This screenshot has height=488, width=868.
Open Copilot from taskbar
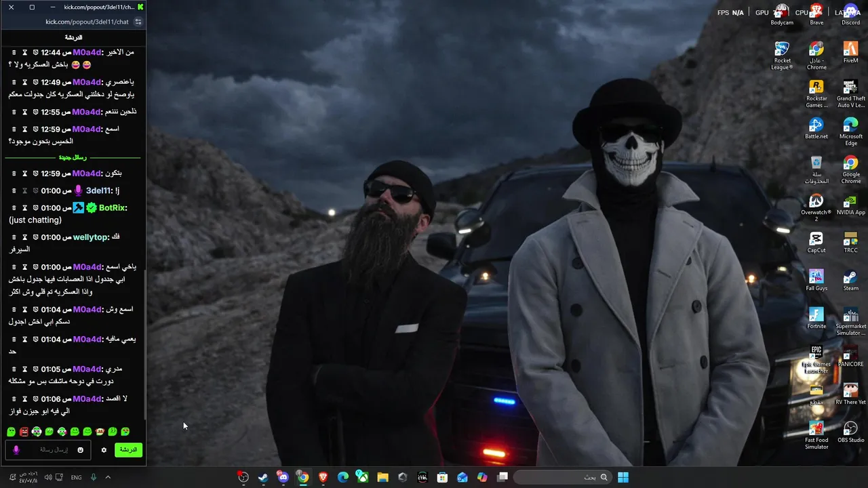coord(482,477)
